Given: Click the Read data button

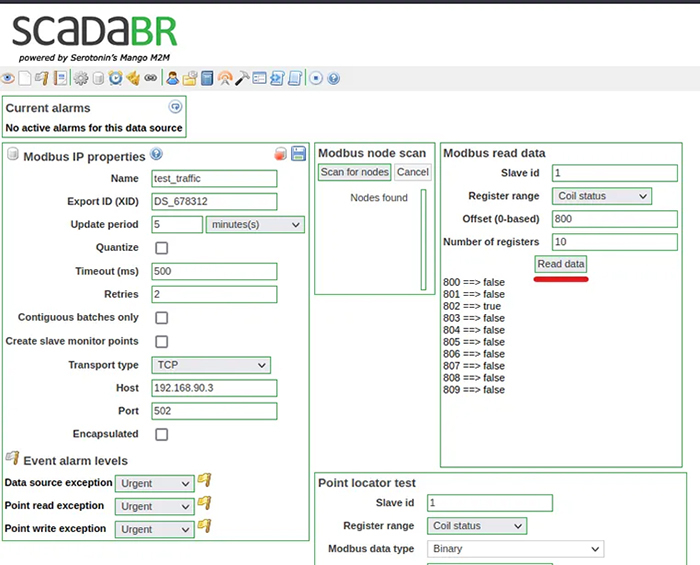Looking at the screenshot, I should 561,264.
